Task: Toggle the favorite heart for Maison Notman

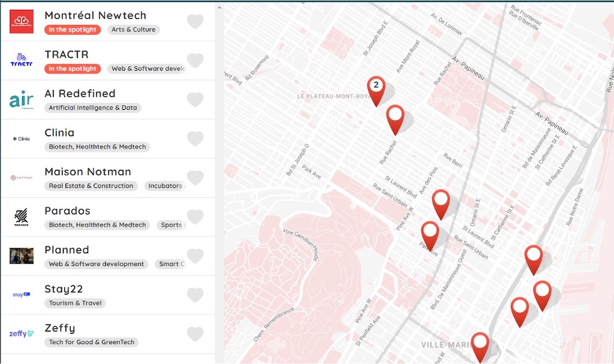Action: point(195,178)
